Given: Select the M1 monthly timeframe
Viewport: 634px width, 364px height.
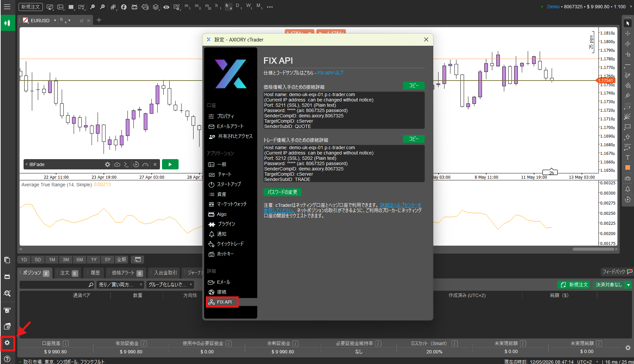Looking at the screenshot, I should (x=259, y=7).
